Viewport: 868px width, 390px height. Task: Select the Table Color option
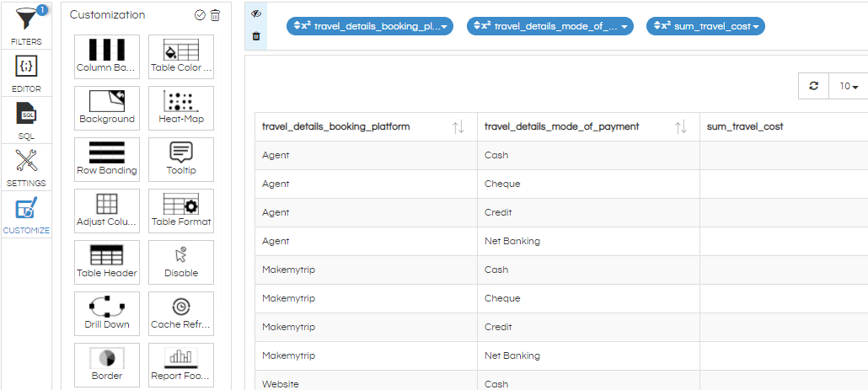pyautogui.click(x=181, y=57)
